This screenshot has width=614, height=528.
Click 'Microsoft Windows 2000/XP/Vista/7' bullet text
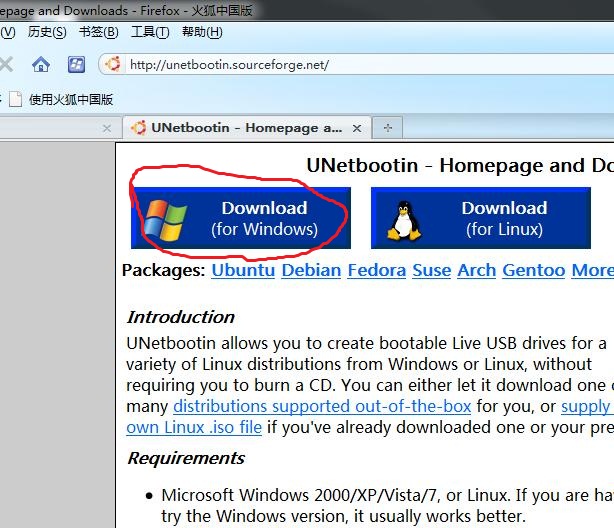[299, 495]
